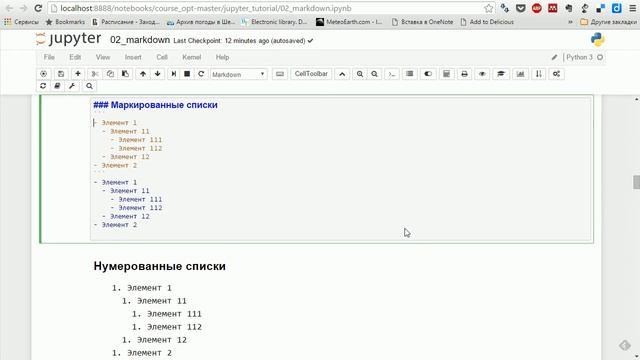The height and width of the screenshot is (360, 640).
Task: Click the book icon in second toolbar row
Action: [x=58, y=86]
